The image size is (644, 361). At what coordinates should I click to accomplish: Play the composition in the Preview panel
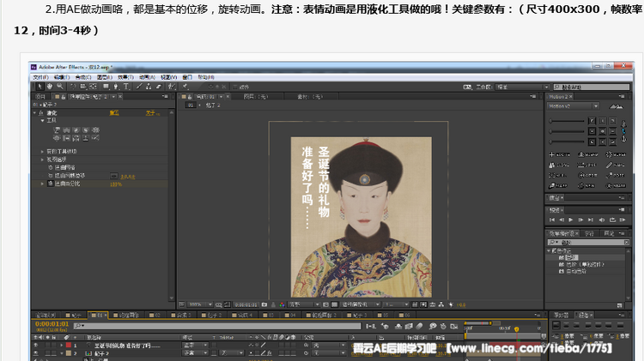[571, 220]
